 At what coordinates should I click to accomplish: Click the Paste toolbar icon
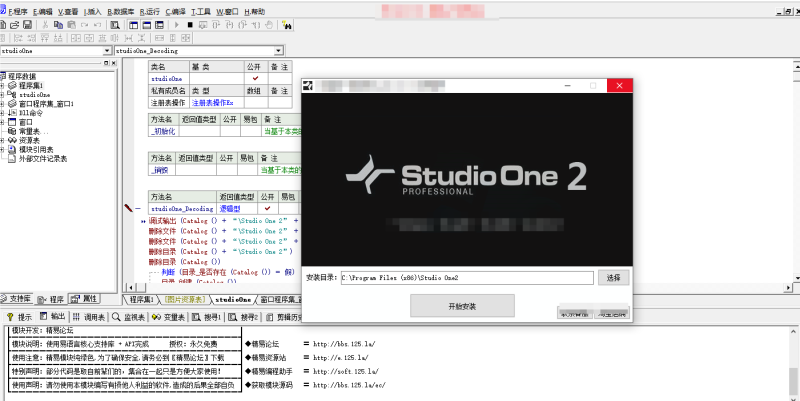point(71,24)
